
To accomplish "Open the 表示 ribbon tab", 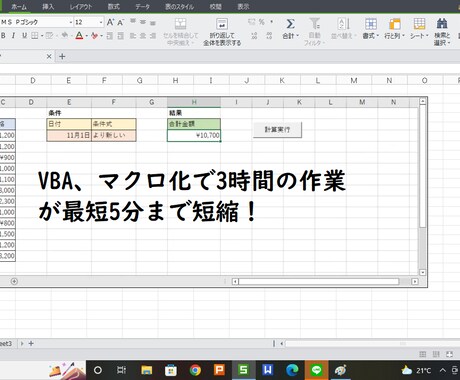I will 243,7.
